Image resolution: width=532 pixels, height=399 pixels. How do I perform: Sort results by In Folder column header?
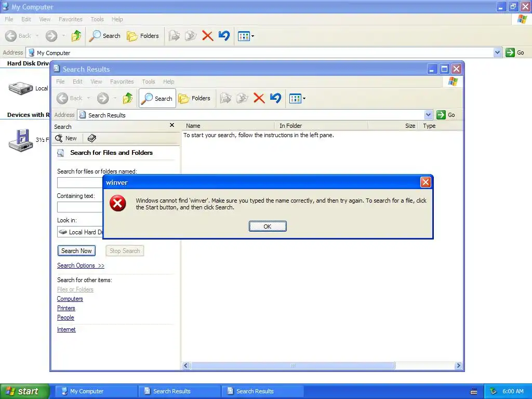click(x=321, y=126)
